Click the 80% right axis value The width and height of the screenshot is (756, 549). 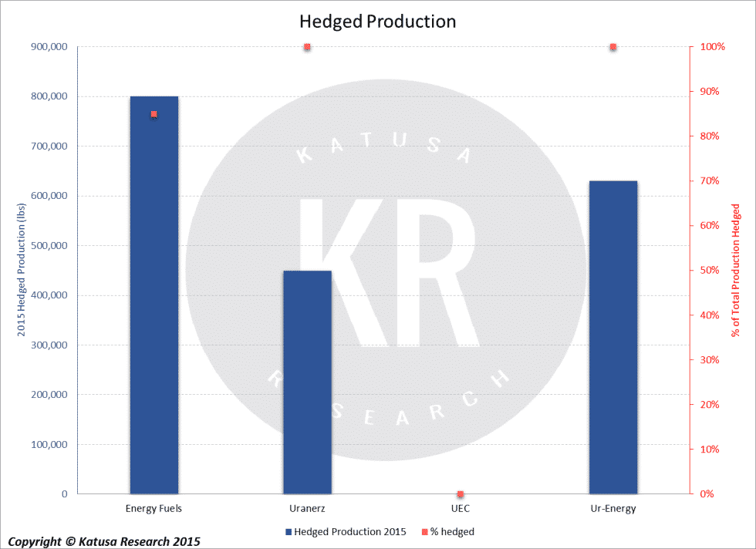tap(710, 136)
